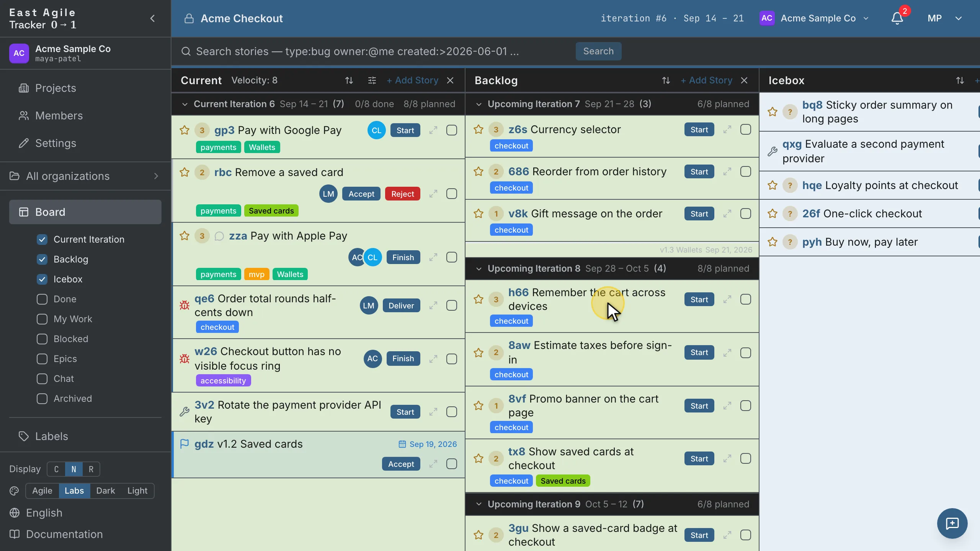Switch theme to Dark
This screenshot has height=551, width=980.
click(105, 491)
